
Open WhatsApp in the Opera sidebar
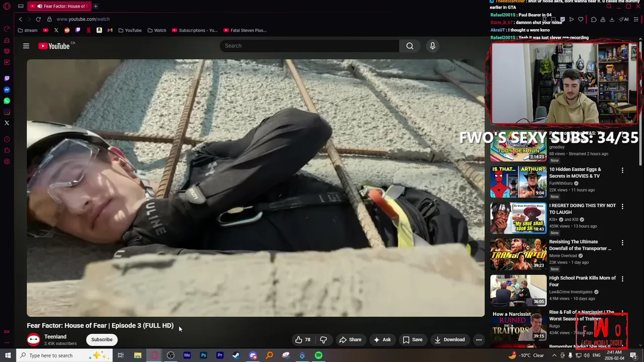(7, 101)
